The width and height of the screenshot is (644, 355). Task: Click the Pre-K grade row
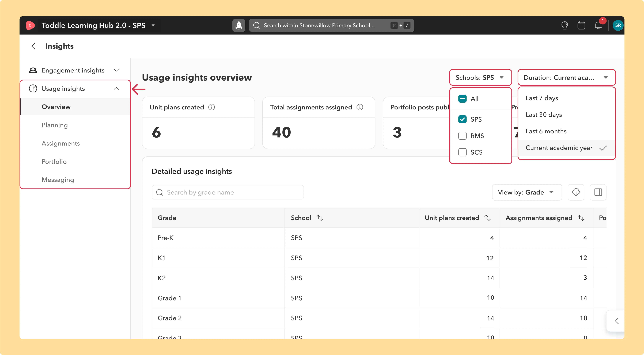379,238
